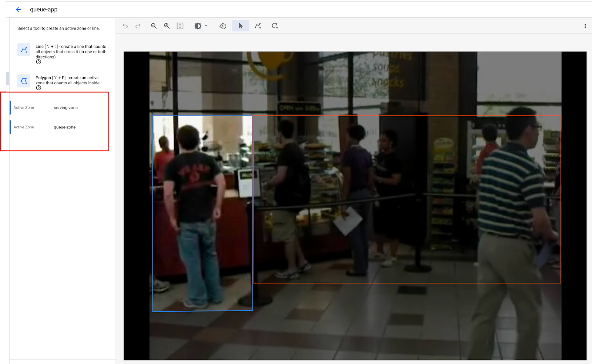This screenshot has height=364, width=592.
Task: Click the undo arrow in toolbar
Action: pyautogui.click(x=125, y=26)
